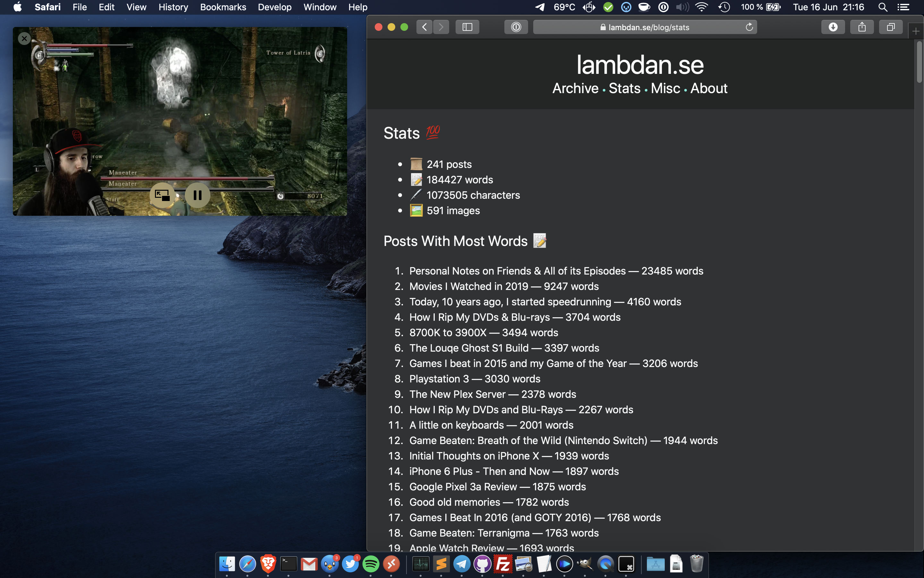The height and width of the screenshot is (578, 924).
Task: Open GitHub Desktop from the Dock
Action: (482, 564)
